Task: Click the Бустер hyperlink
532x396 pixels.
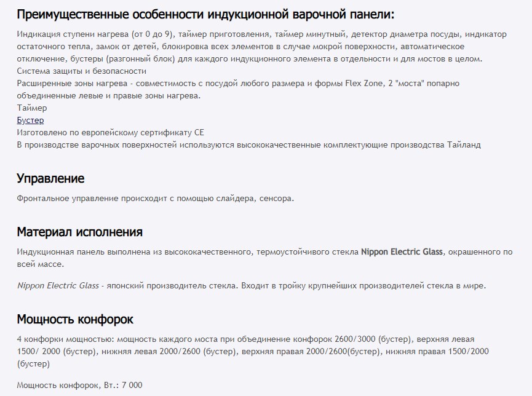Action: pos(30,121)
